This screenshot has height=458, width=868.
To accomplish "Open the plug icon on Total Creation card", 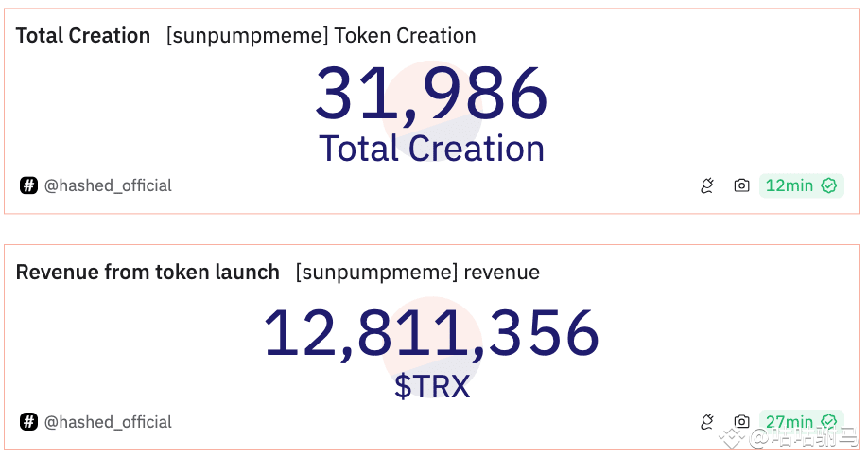I will point(707,185).
